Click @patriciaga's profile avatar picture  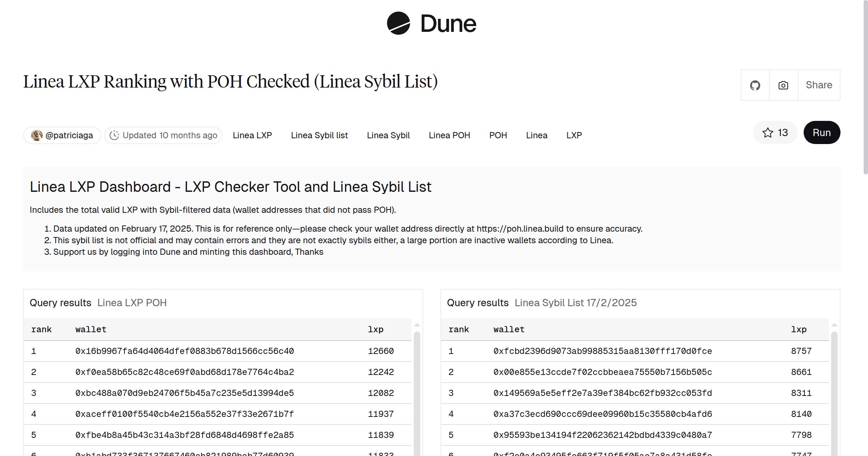[37, 135]
